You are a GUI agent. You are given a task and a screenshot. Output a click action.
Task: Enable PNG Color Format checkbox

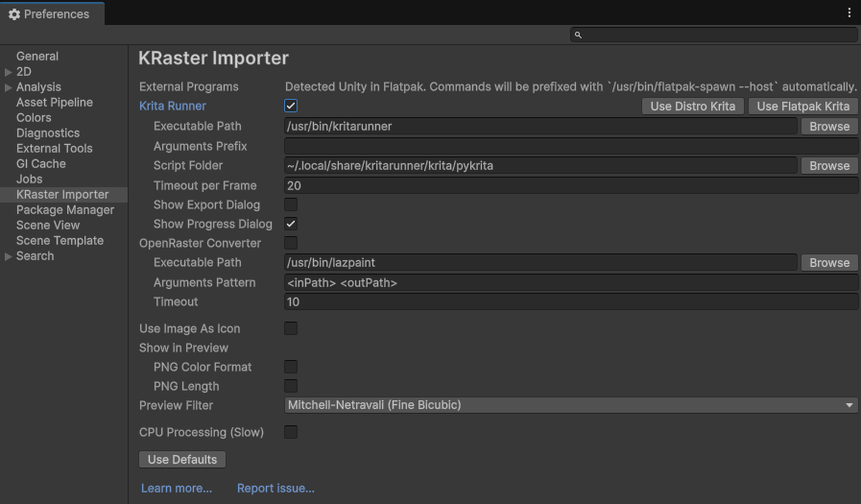(x=291, y=367)
